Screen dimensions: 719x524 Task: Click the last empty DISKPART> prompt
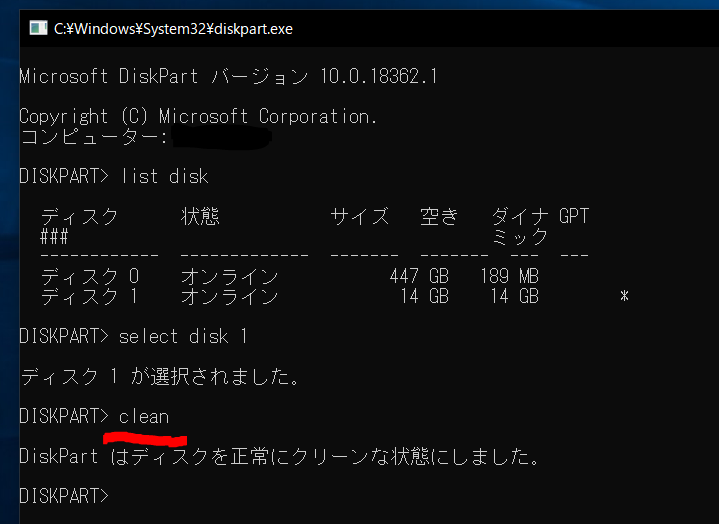[x=63, y=496]
